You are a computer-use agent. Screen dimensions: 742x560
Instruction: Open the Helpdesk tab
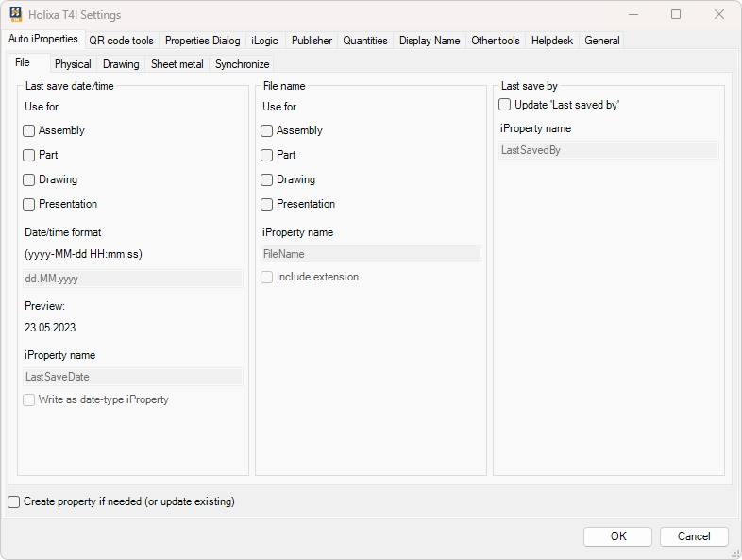(x=552, y=41)
